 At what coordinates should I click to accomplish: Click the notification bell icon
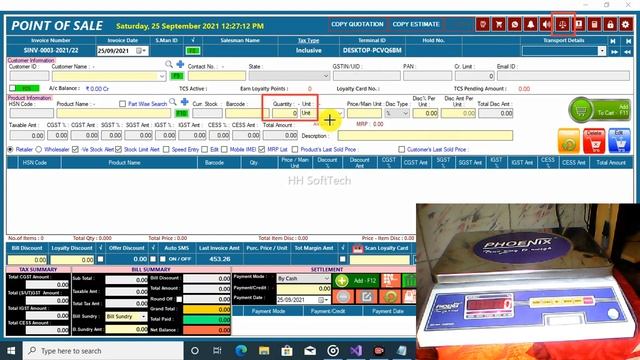click(x=531, y=24)
